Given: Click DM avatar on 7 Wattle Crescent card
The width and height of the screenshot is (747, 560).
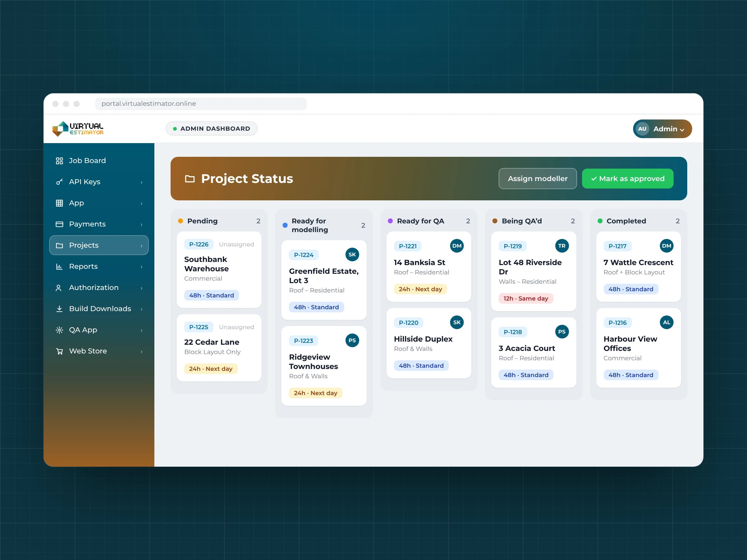Looking at the screenshot, I should tap(667, 246).
